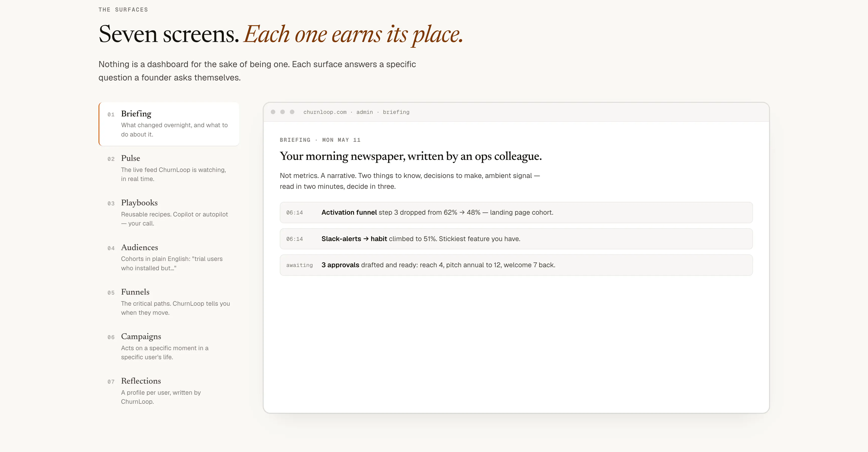The image size is (868, 452).
Task: Click the third gray window dot
Action: tap(292, 112)
